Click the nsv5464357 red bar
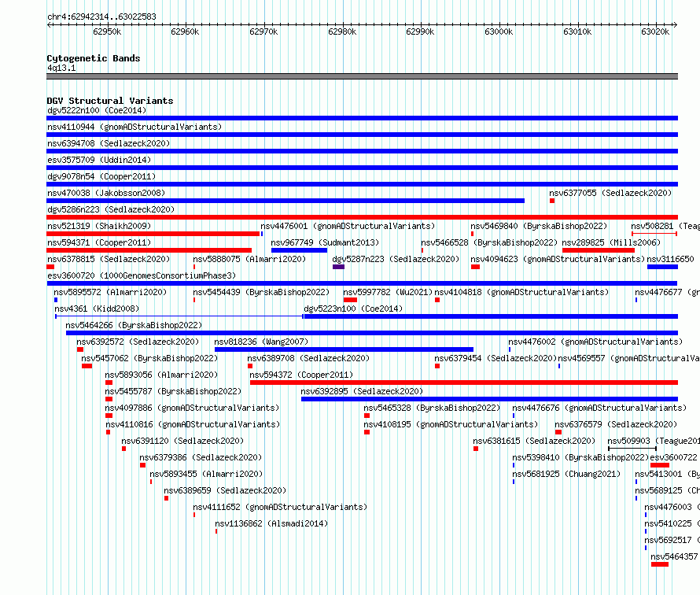Image resolution: width=700 pixels, height=595 pixels. 660,564
